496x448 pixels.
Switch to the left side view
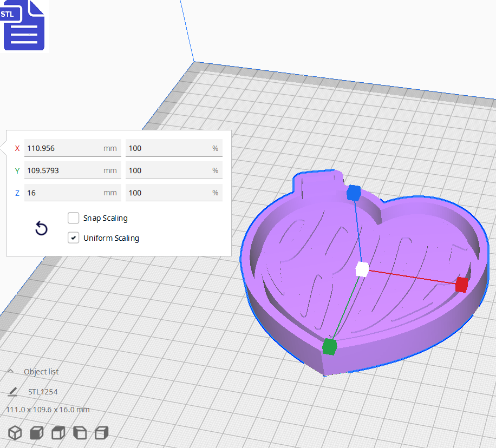click(x=80, y=432)
